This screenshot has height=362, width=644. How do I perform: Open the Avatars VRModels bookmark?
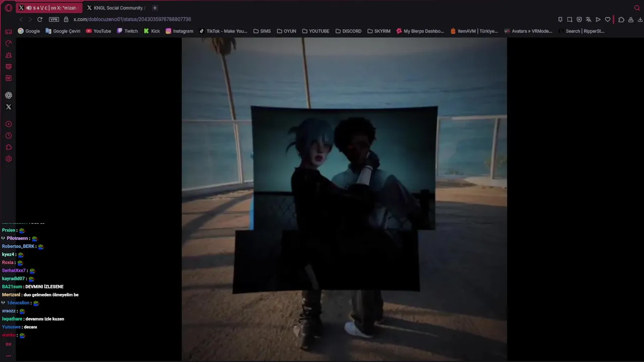[x=528, y=31]
